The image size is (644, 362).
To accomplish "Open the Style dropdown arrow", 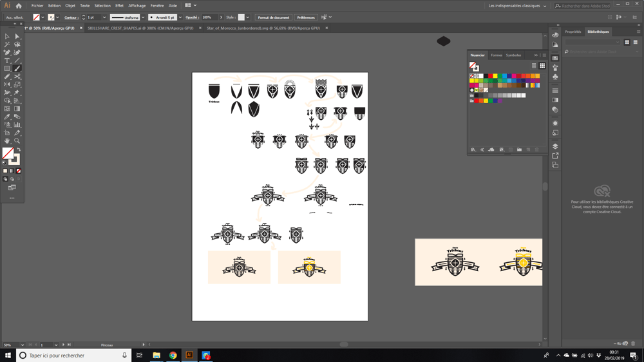I will (x=248, y=17).
